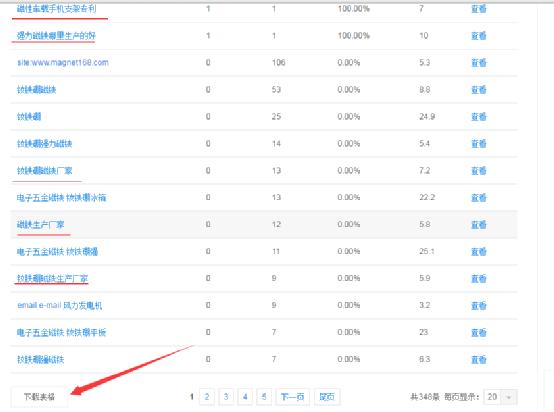The width and height of the screenshot is (554, 412).
Task: Go to page 4 of results
Action: (245, 397)
